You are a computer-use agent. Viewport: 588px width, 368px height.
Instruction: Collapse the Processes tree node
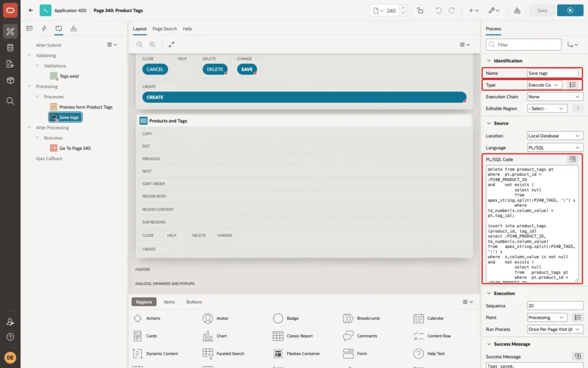[37, 97]
